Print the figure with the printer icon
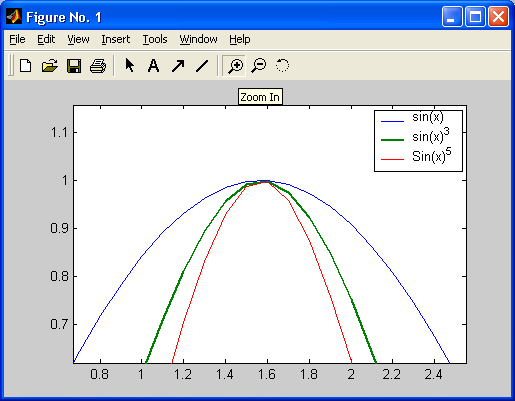 [98, 66]
